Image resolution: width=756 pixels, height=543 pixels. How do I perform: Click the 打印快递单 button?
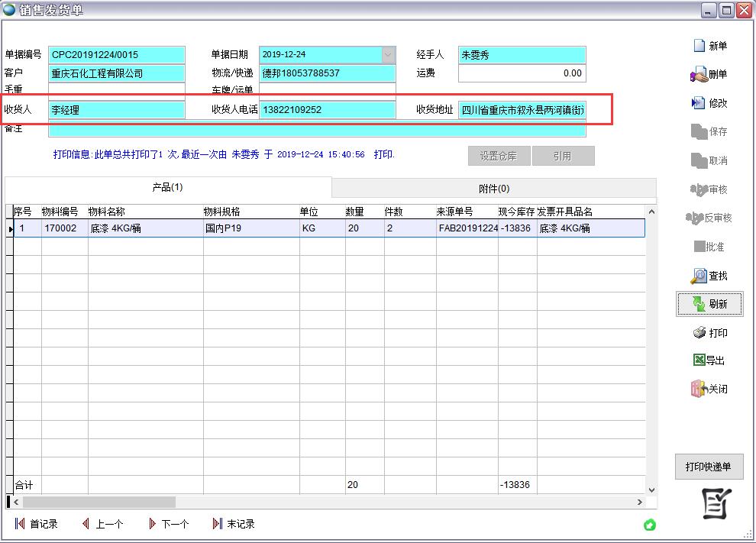click(709, 467)
